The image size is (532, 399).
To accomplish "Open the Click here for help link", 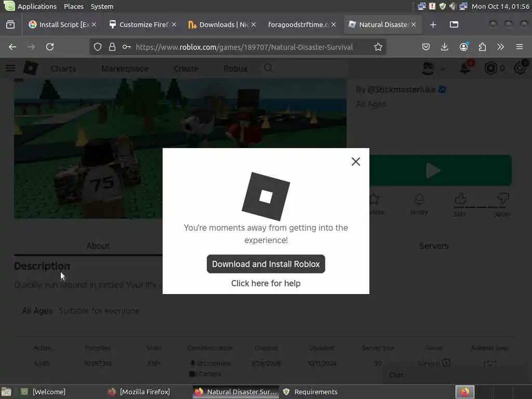I will tap(265, 283).
